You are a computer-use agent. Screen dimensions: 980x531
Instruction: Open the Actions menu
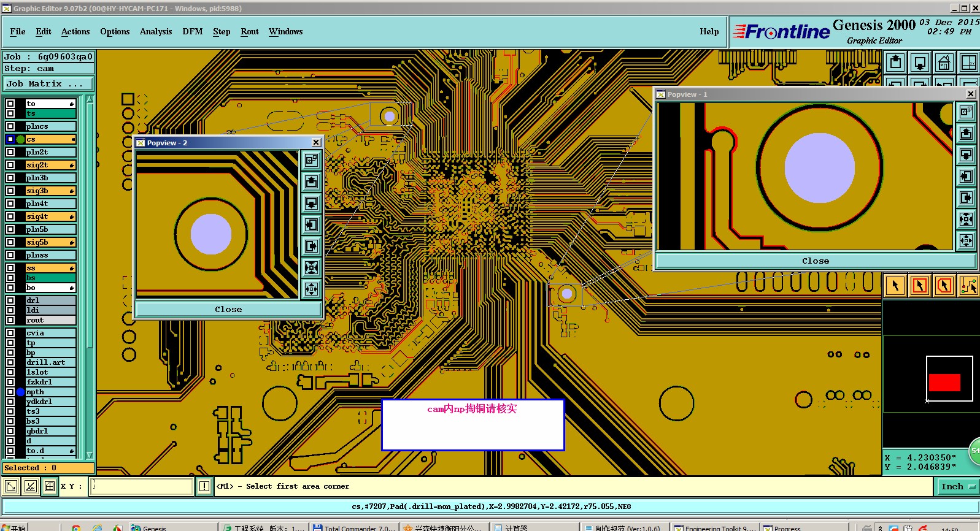75,31
